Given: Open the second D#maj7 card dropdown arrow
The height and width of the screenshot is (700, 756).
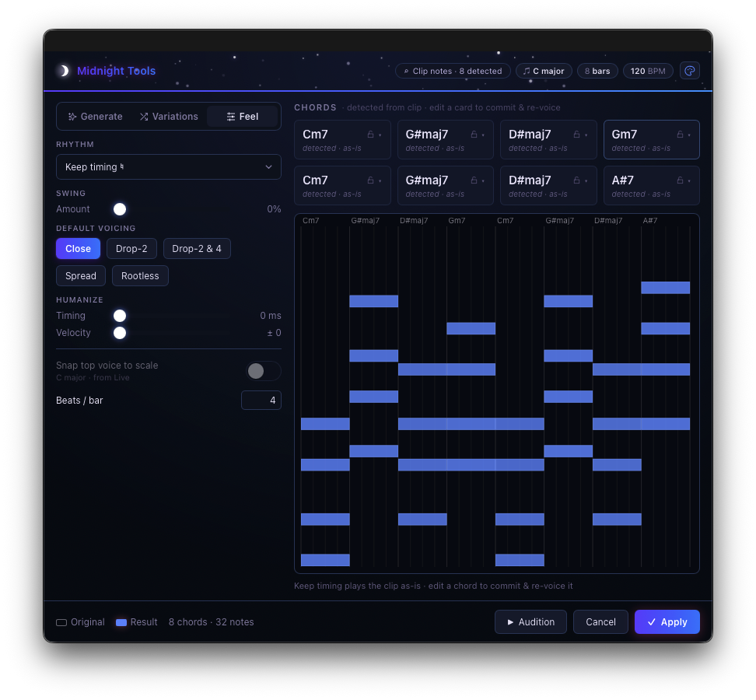Looking at the screenshot, I should pos(586,180).
